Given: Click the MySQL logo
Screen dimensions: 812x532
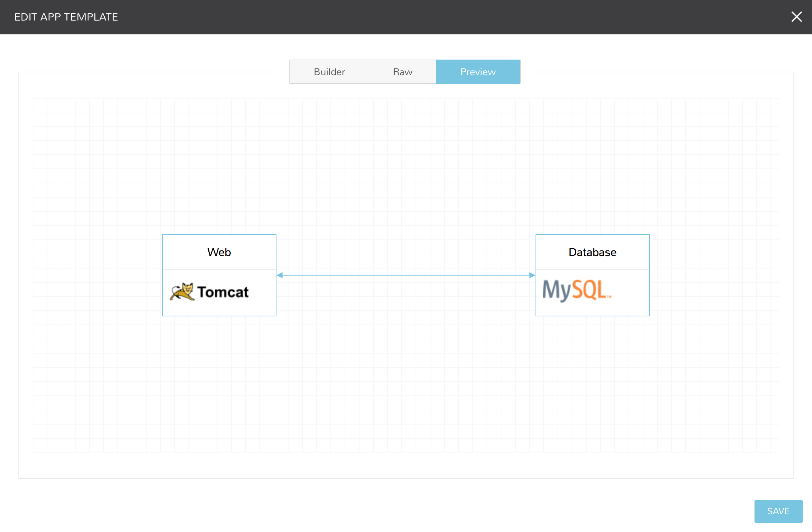Looking at the screenshot, I should (x=576, y=290).
